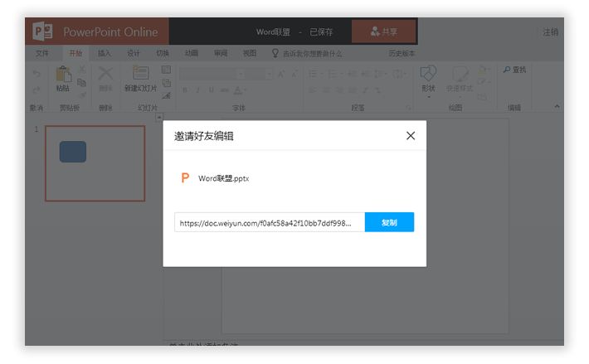Click the bulleted list icon
The width and height of the screenshot is (589, 364).
click(314, 74)
